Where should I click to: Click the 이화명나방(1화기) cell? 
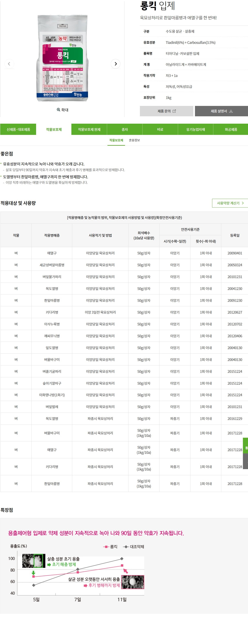[52, 395]
